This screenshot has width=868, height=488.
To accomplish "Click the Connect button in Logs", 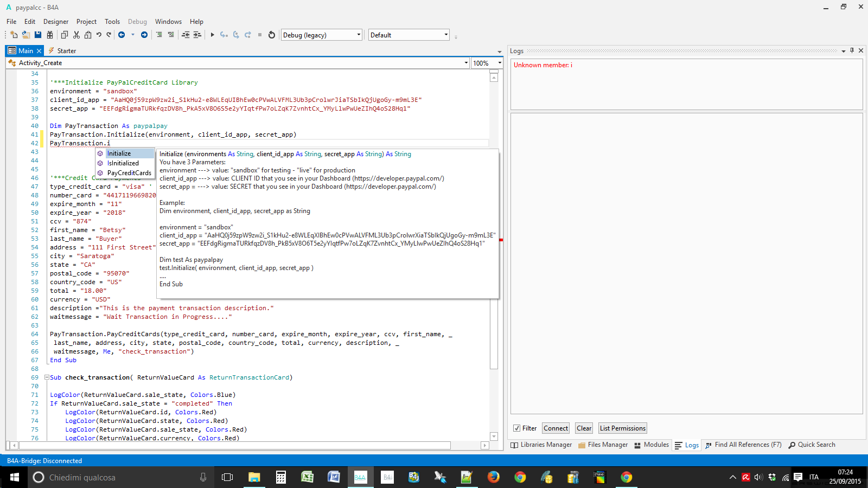I will [556, 428].
